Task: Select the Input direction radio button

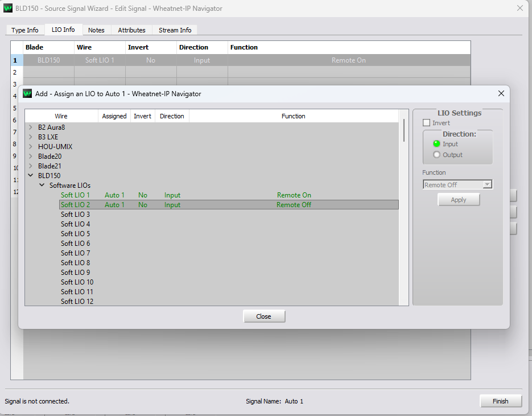Action: pyautogui.click(x=436, y=144)
